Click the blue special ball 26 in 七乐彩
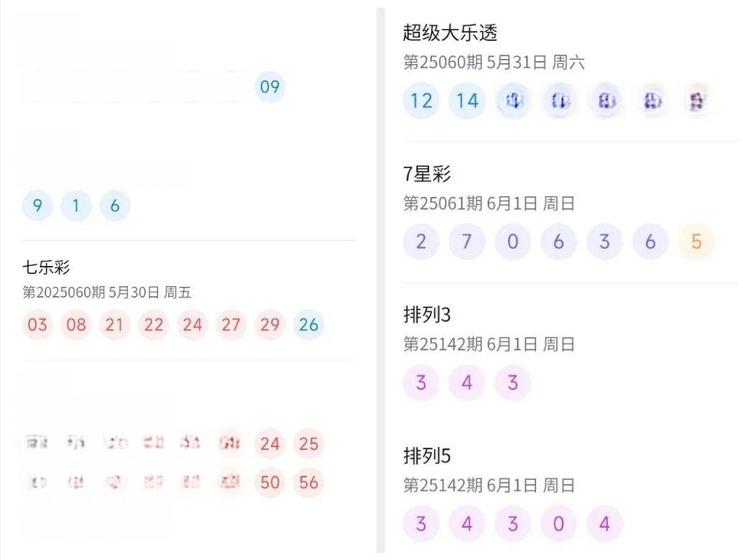This screenshot has width=743, height=560. click(308, 325)
